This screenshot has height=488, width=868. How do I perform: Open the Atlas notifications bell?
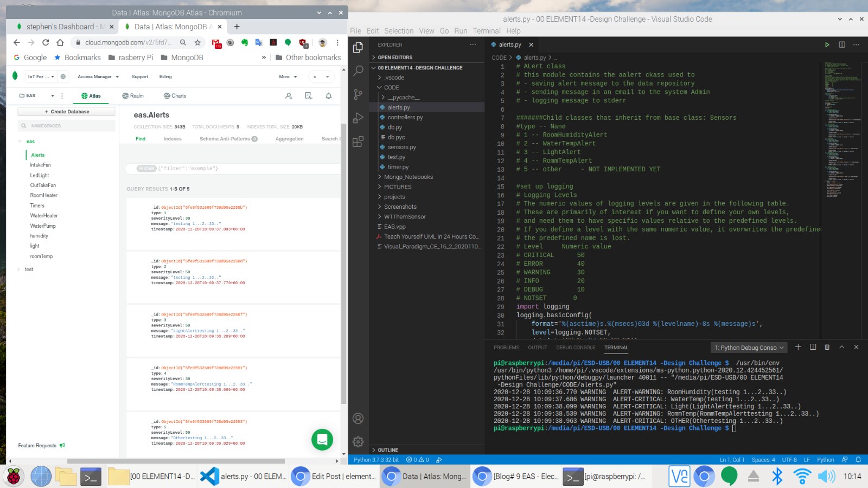[328, 96]
